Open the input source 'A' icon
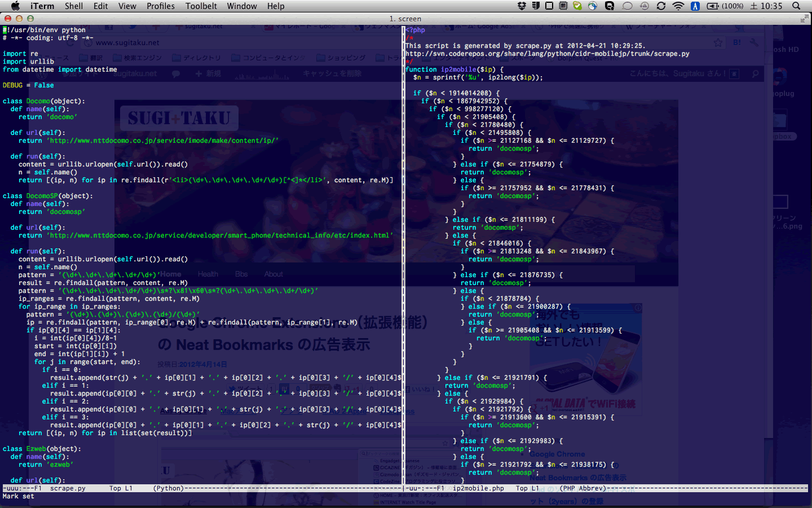The image size is (812, 508). [x=695, y=6]
